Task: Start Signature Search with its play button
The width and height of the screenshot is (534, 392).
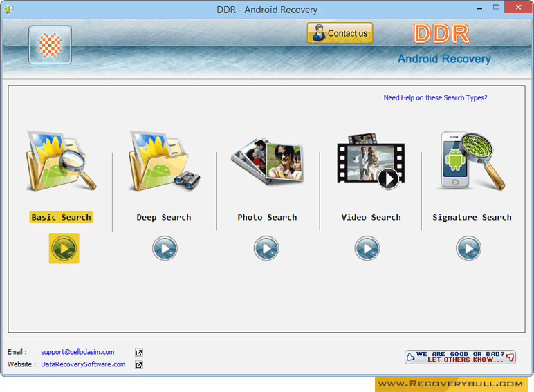Action: coord(468,248)
